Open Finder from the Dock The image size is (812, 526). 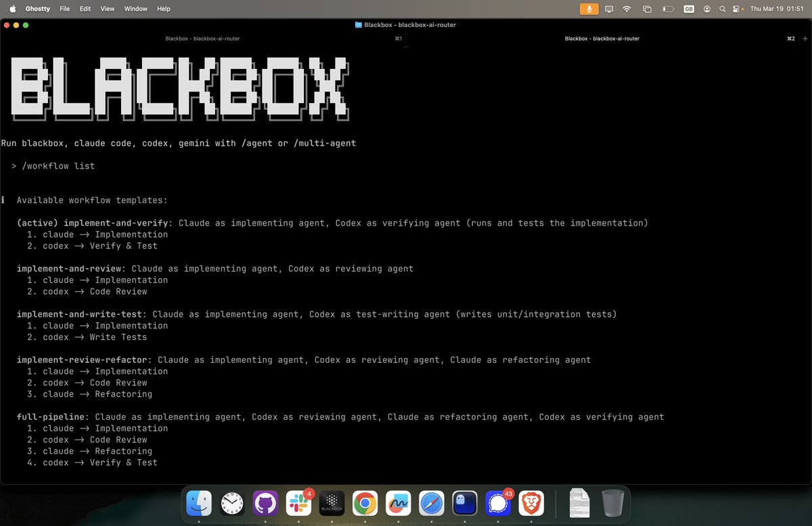[199, 503]
